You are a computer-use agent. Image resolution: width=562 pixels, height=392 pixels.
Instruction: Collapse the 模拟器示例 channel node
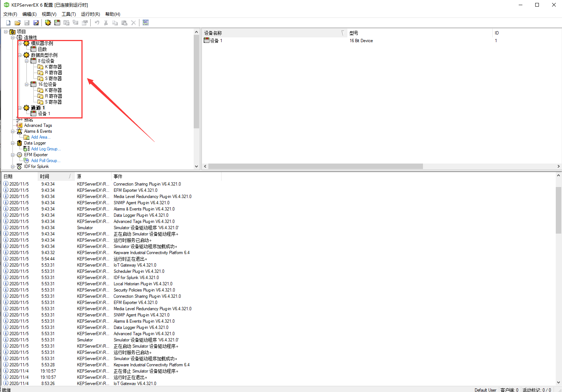[x=19, y=43]
